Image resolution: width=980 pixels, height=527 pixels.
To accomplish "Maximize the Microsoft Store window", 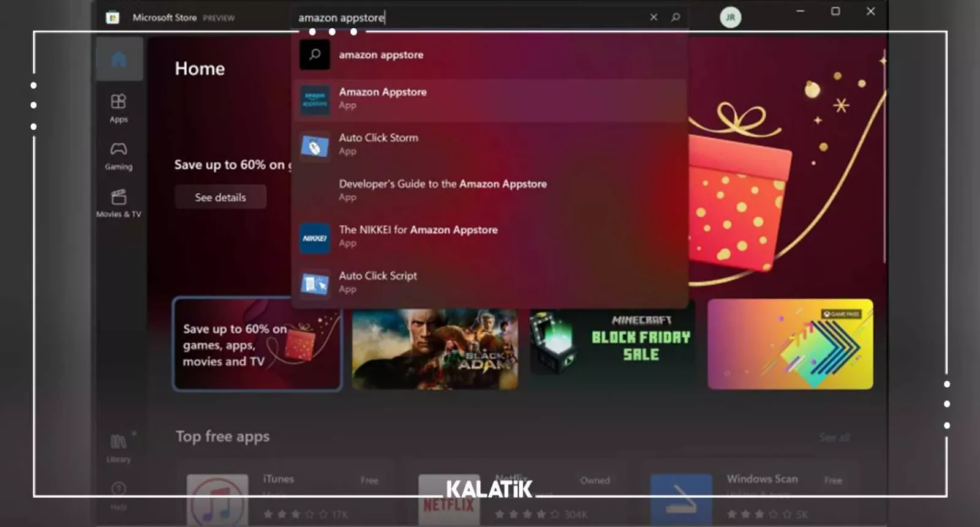I will pyautogui.click(x=835, y=11).
